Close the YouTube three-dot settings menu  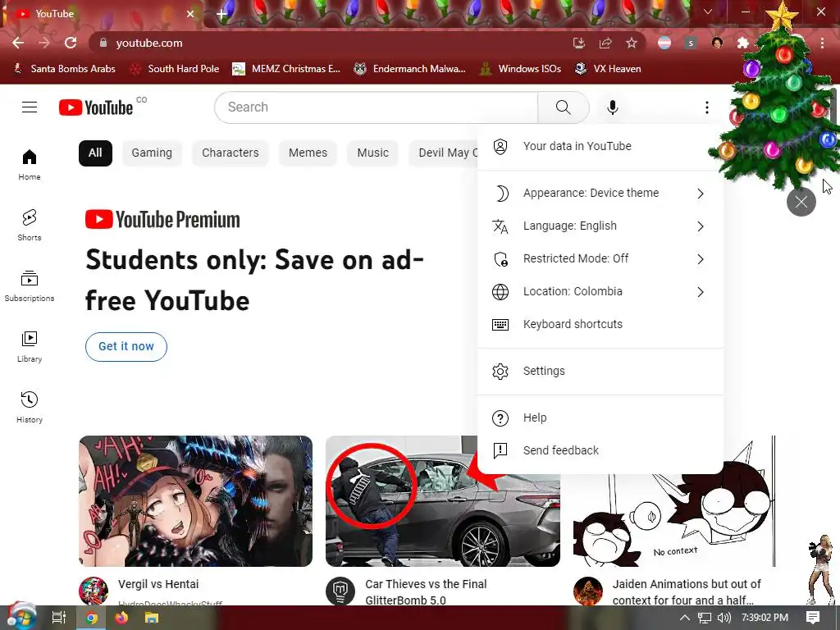[x=706, y=107]
